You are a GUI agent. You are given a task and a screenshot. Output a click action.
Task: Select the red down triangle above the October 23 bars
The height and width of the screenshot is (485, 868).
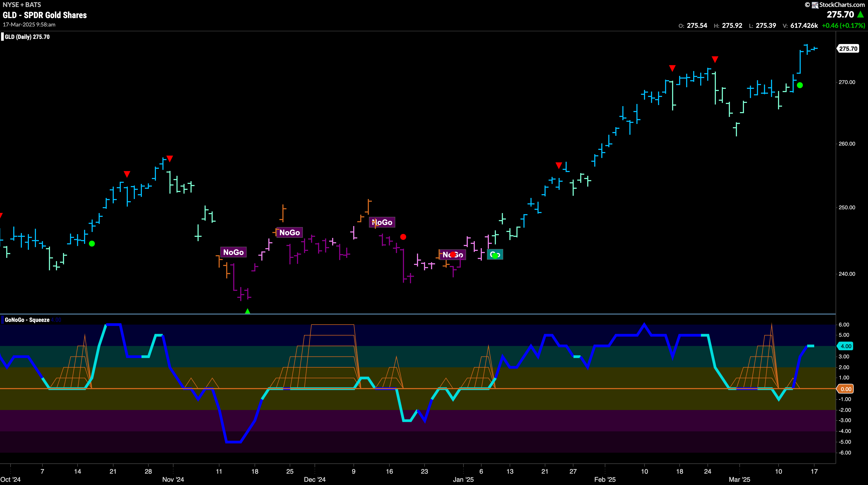coord(127,174)
